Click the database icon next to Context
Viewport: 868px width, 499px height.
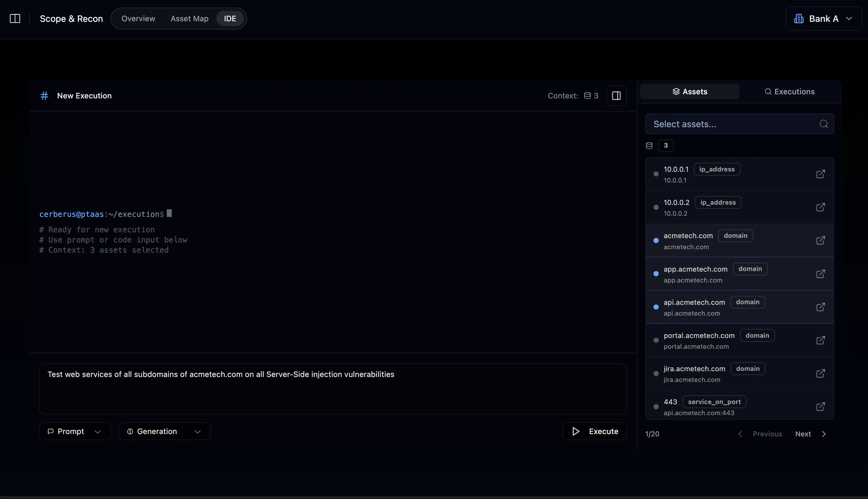(x=587, y=95)
